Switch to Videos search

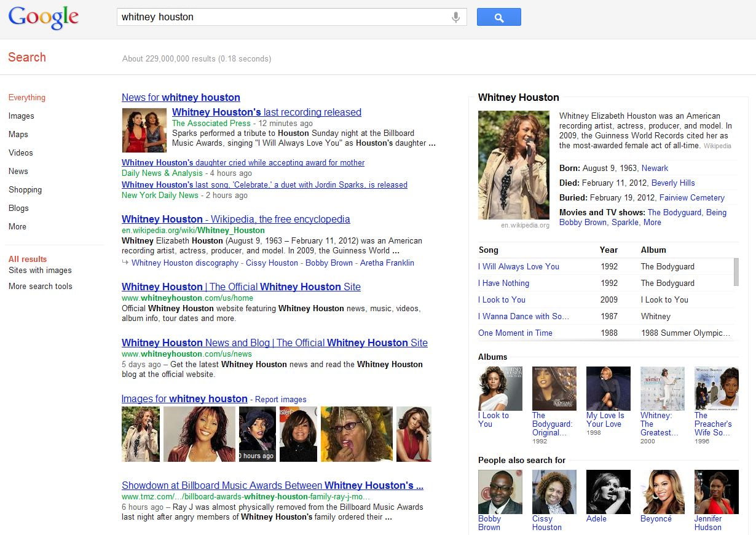point(21,153)
